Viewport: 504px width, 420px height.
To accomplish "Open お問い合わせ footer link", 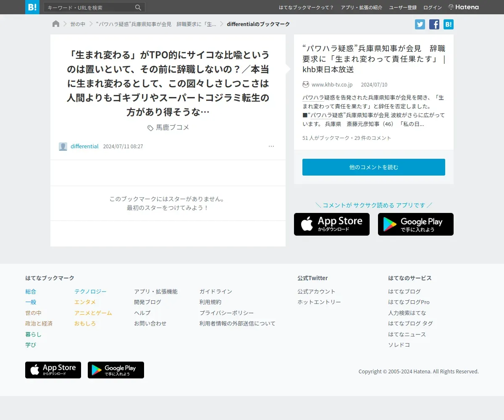I will pyautogui.click(x=150, y=323).
